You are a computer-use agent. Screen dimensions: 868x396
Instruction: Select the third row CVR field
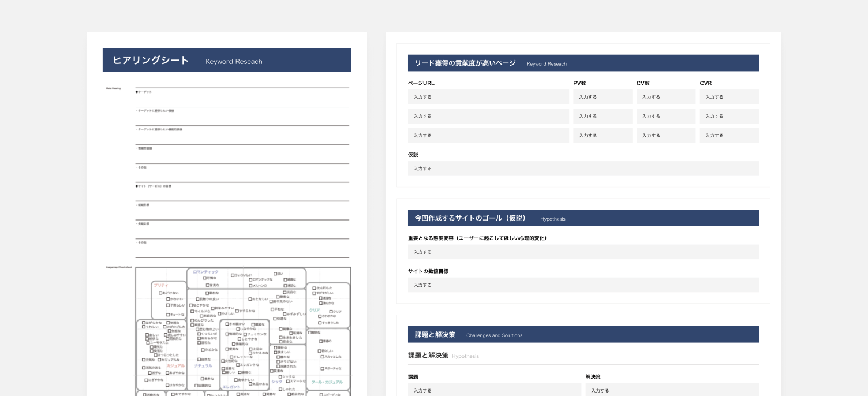[x=729, y=135]
